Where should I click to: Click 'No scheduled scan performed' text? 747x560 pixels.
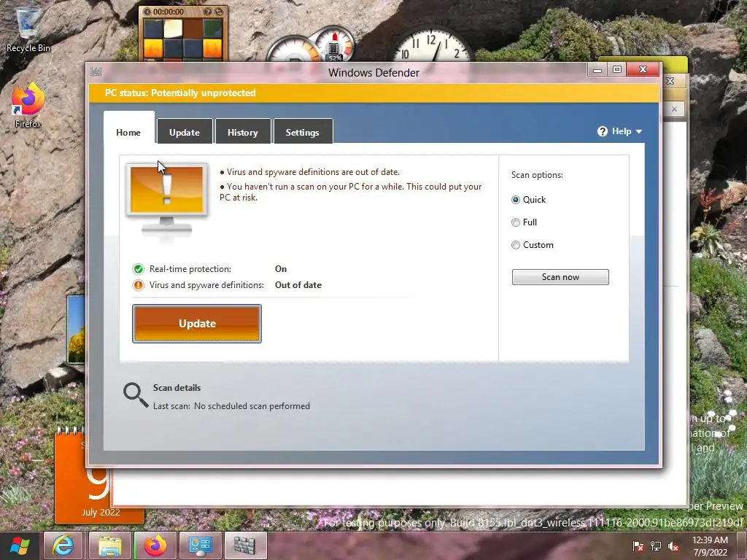pyautogui.click(x=252, y=406)
